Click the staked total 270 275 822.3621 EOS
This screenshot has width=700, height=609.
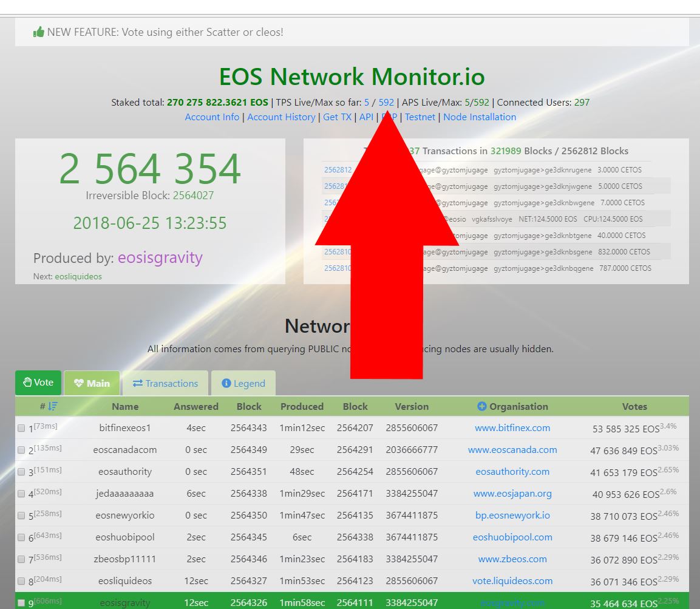pos(217,102)
